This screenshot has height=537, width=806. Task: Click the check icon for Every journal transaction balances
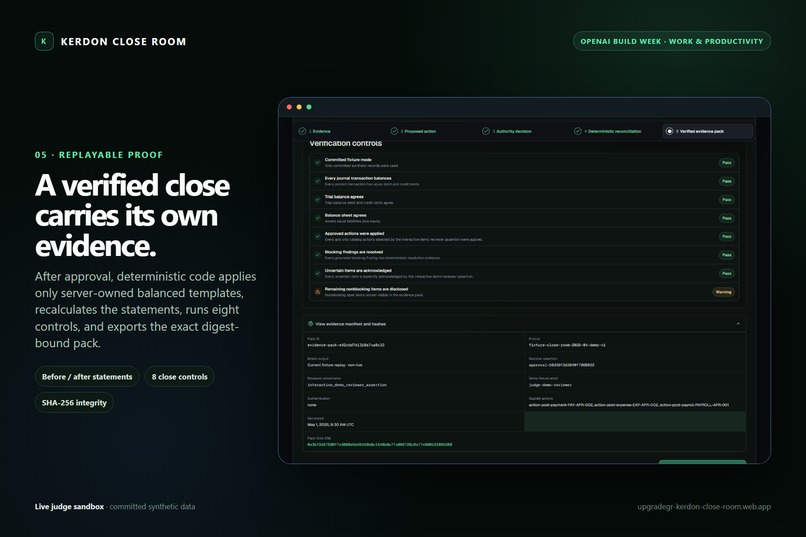(x=318, y=181)
